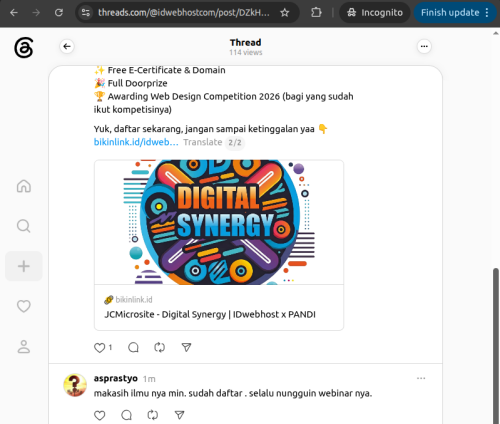Click browser back navigation arrow
The image size is (500, 424).
[14, 13]
